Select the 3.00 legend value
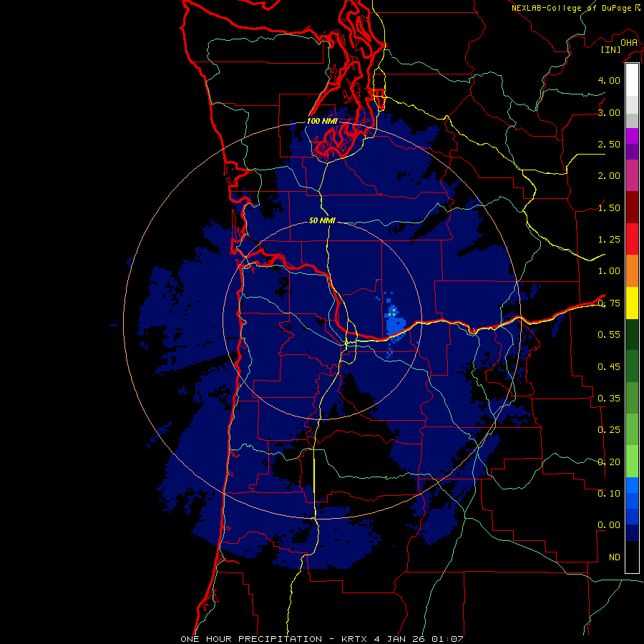Screen dimensions: 644x644 [x=609, y=112]
